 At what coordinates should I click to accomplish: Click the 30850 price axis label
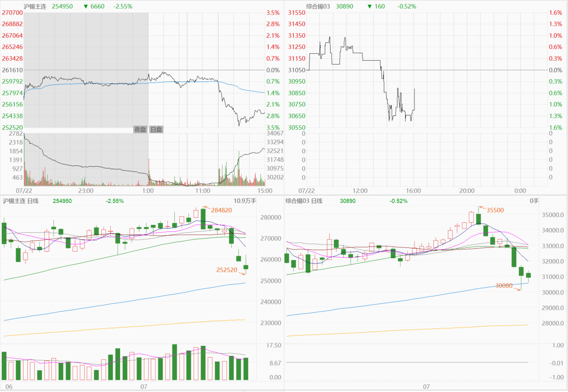[x=297, y=93]
